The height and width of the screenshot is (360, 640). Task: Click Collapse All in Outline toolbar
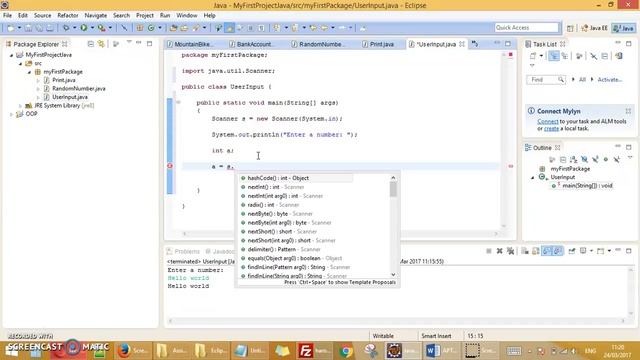pyautogui.click(x=563, y=159)
